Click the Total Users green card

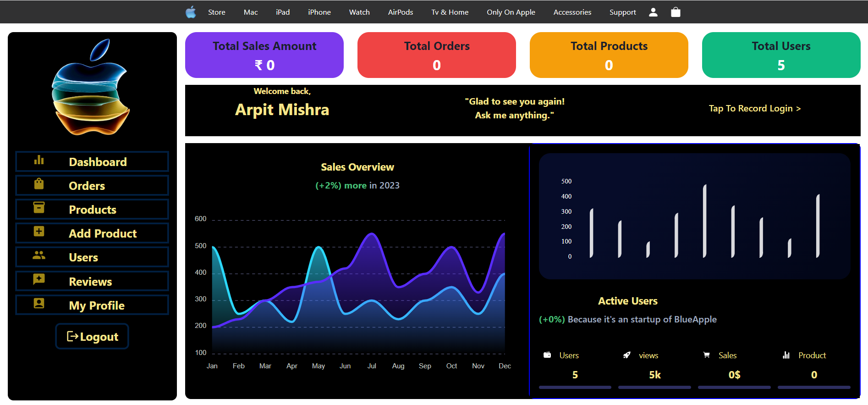(781, 55)
